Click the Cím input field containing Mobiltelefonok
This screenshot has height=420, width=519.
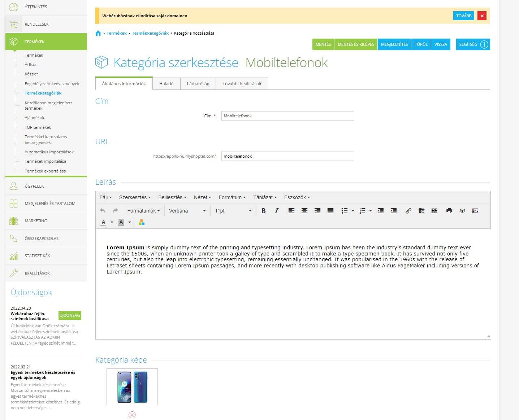click(x=287, y=116)
